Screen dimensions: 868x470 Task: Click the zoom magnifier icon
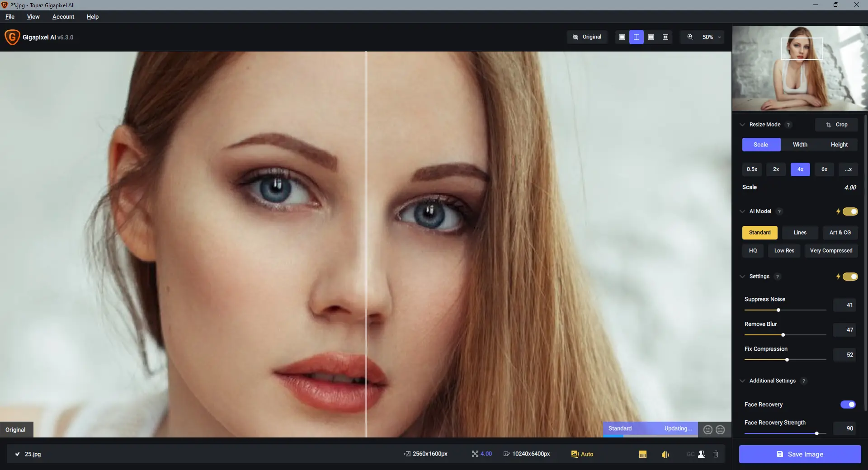(690, 37)
